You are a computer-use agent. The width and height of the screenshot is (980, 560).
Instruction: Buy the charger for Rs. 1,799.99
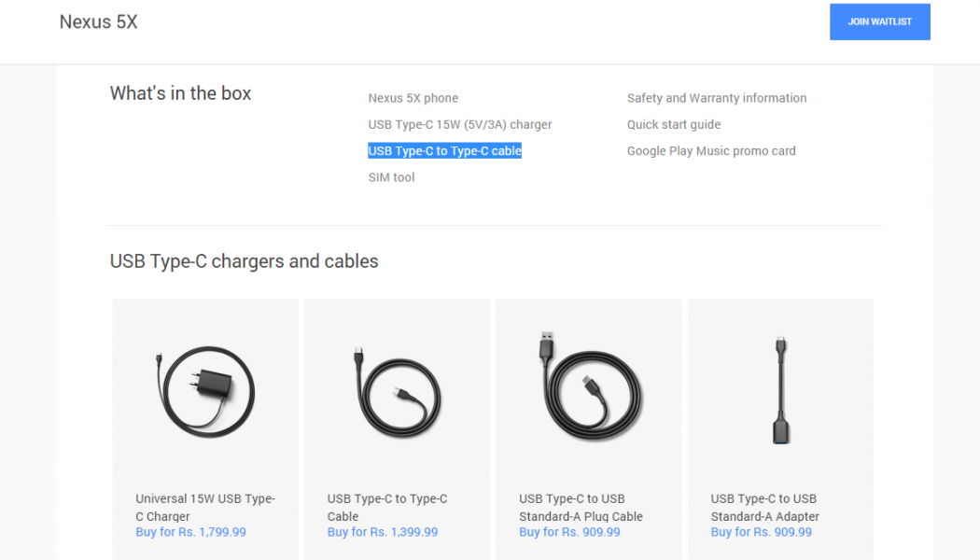point(191,532)
